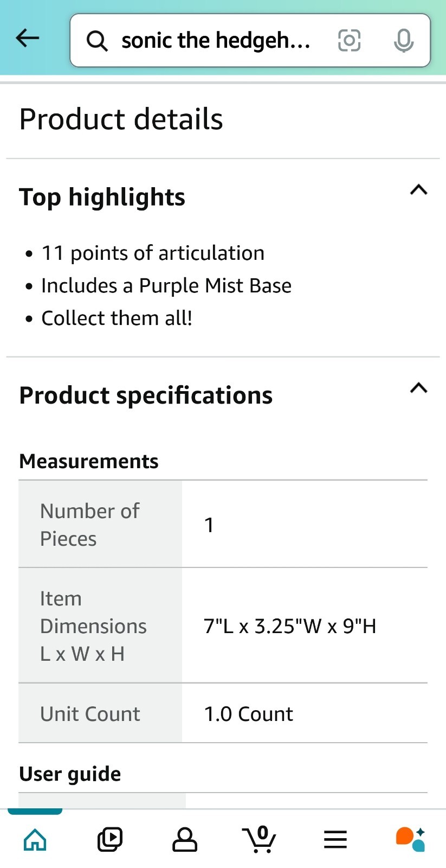Image resolution: width=446 pixels, height=868 pixels.
Task: Click the search magnifier icon
Action: coord(97,41)
